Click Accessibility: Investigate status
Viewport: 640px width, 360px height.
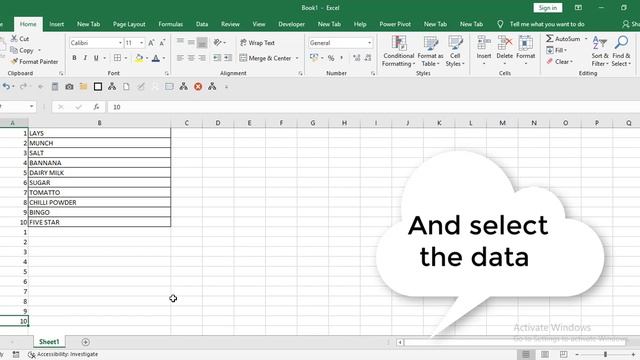[x=63, y=354]
